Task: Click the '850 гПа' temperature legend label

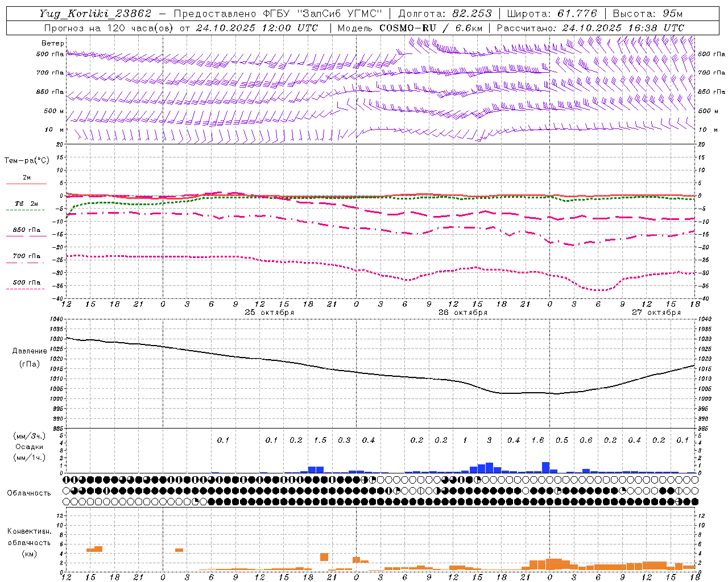Action: coord(27,230)
